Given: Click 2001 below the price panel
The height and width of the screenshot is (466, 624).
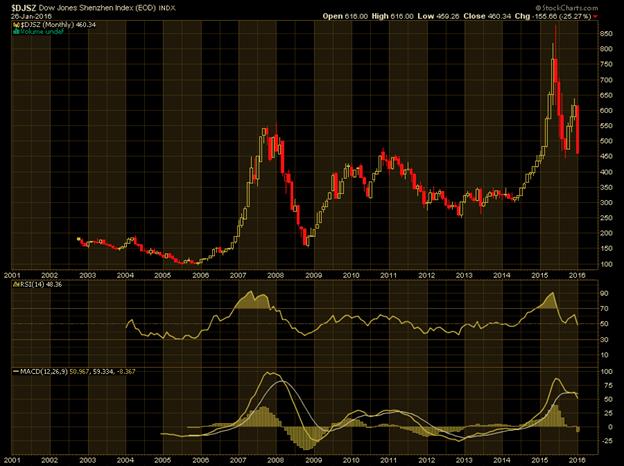Looking at the screenshot, I should [12, 275].
